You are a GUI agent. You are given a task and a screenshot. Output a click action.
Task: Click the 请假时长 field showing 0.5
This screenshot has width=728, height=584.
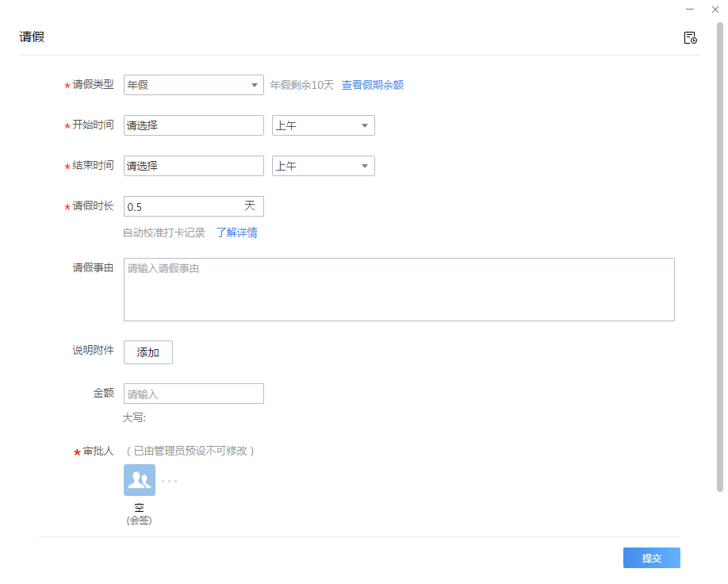[193, 206]
